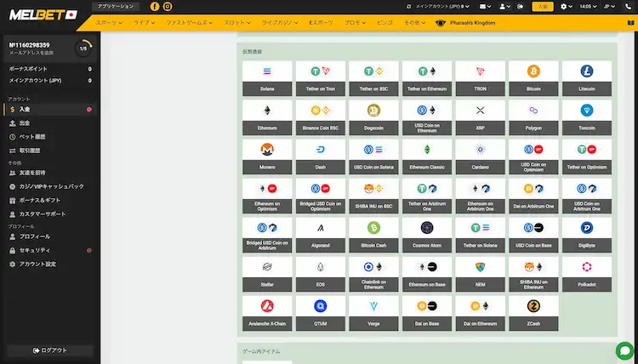Choose Dogecoin deposit option
This screenshot has width=638, height=364.
(373, 117)
